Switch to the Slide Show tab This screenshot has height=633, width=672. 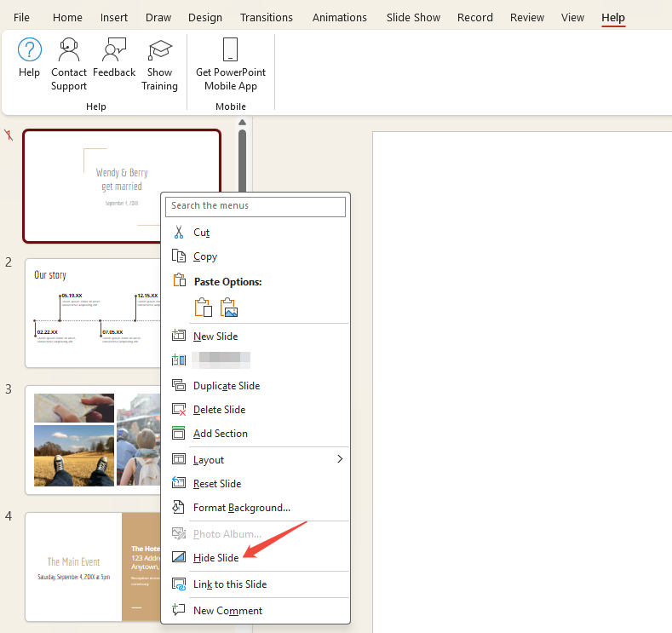413,18
